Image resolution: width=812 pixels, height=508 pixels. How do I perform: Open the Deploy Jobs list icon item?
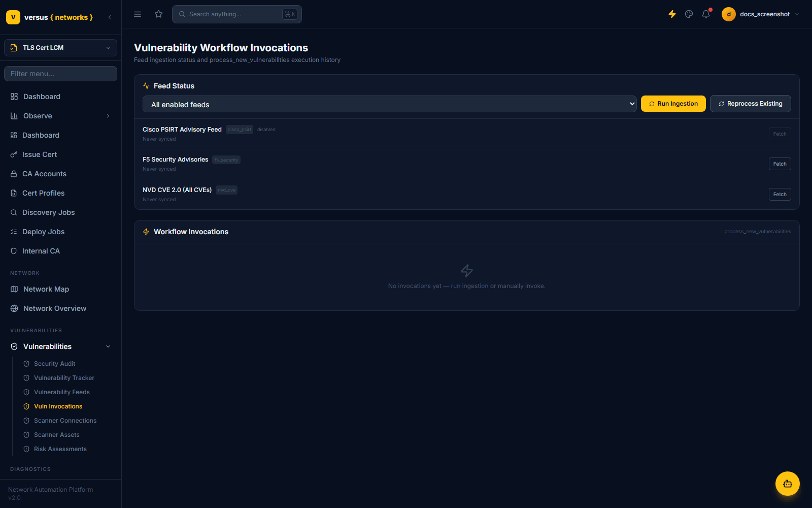click(x=60, y=232)
